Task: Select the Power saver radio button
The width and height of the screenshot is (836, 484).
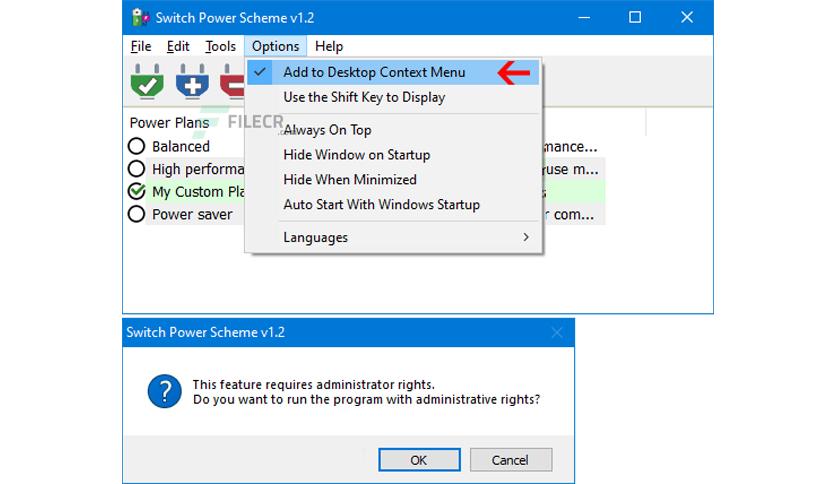Action: click(x=136, y=214)
